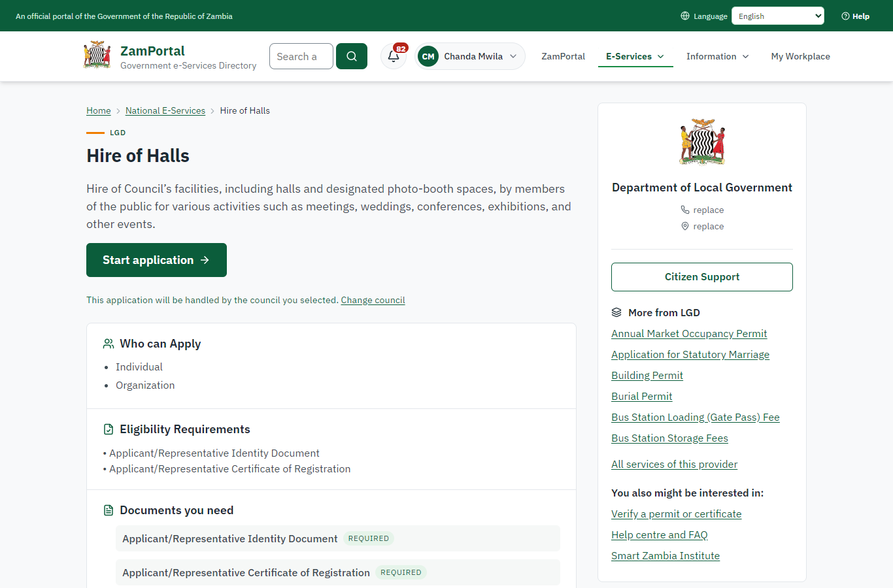Click the Who can Apply people icon
Image resolution: width=893 pixels, height=588 pixels.
[x=109, y=344]
